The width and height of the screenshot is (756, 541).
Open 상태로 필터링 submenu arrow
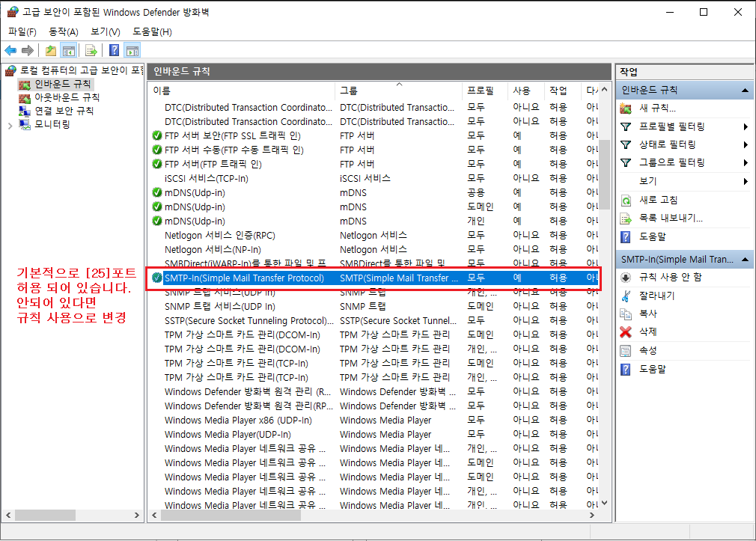pyautogui.click(x=746, y=144)
